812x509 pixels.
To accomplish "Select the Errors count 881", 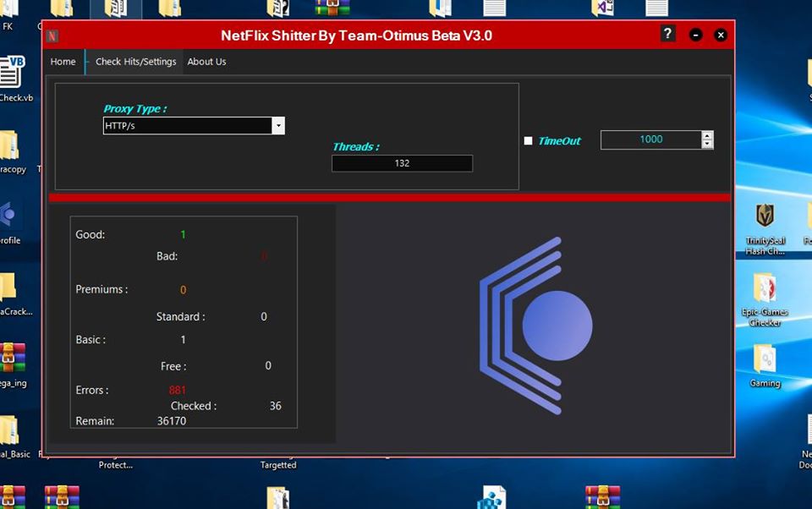I will click(x=177, y=390).
